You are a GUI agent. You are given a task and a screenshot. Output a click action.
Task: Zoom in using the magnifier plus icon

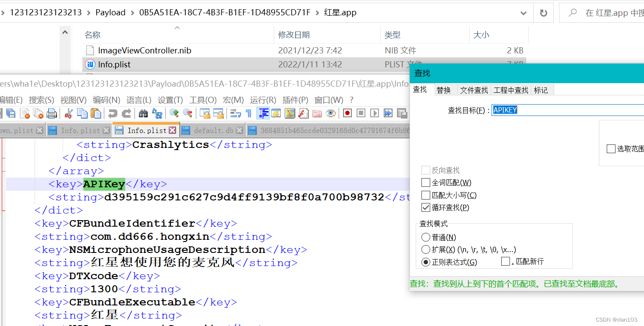174,113
